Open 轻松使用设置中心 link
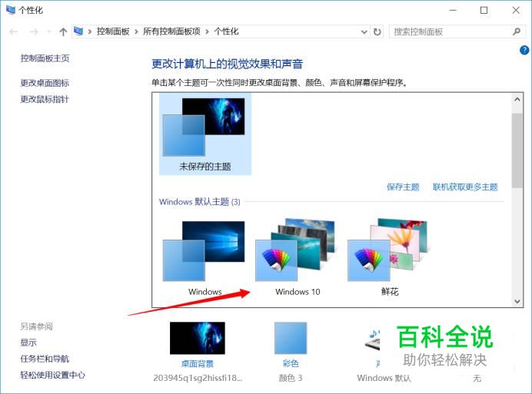 (x=53, y=375)
